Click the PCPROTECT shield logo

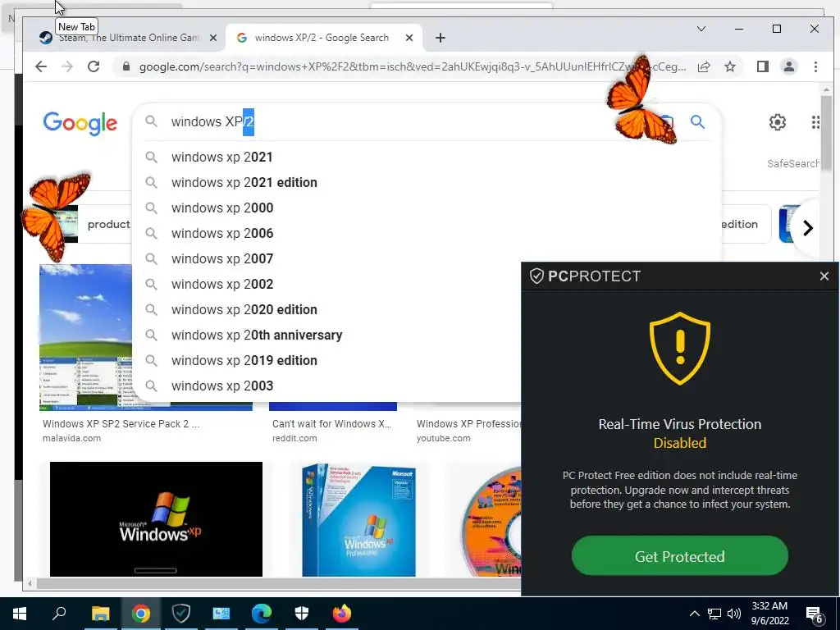point(536,276)
